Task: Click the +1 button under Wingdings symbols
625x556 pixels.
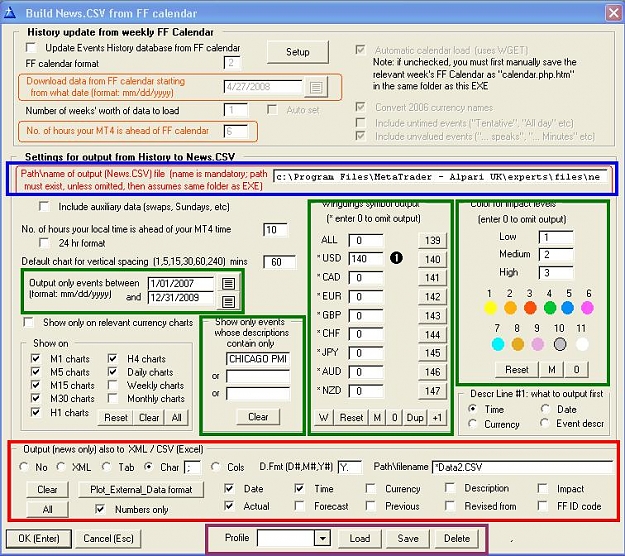Action: click(x=437, y=418)
